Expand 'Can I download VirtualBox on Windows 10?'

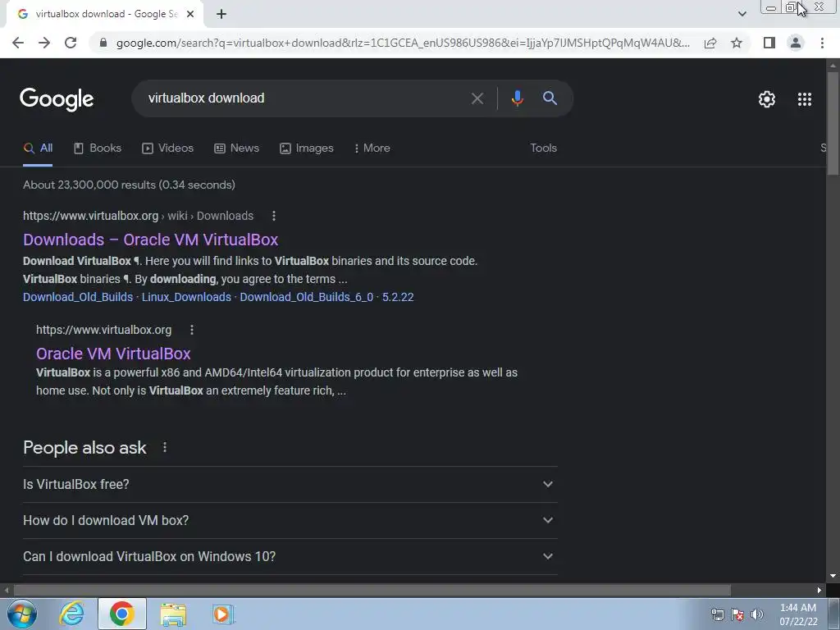click(290, 557)
